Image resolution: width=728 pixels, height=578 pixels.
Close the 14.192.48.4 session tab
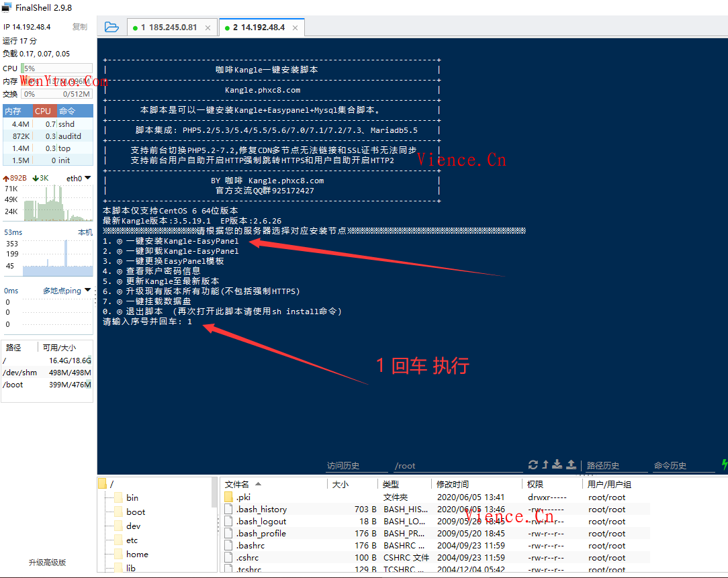click(x=295, y=28)
